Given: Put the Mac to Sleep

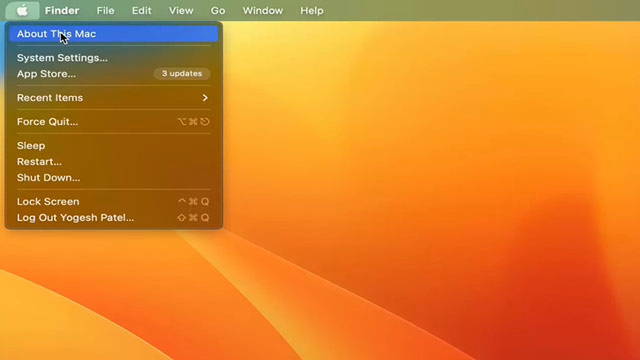Looking at the screenshot, I should coord(113,146).
